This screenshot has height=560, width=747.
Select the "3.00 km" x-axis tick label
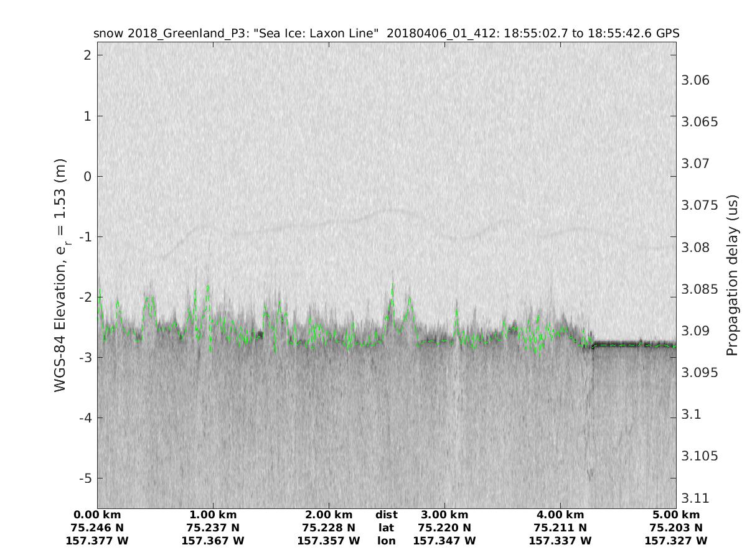(444, 515)
